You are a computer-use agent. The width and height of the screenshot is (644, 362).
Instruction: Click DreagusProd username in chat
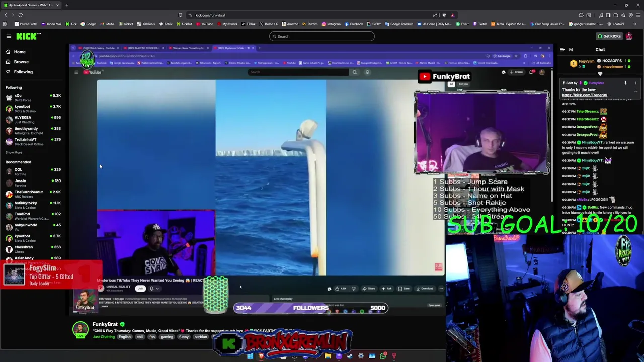(x=587, y=127)
